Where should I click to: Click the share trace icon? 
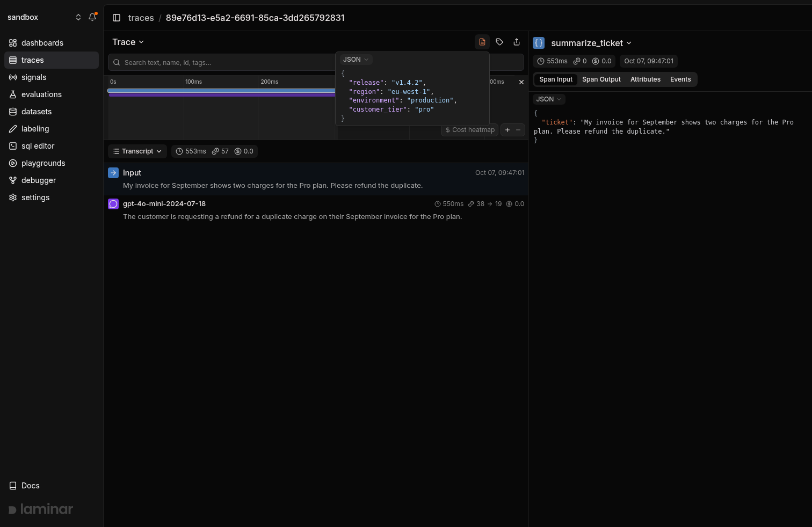pos(517,42)
